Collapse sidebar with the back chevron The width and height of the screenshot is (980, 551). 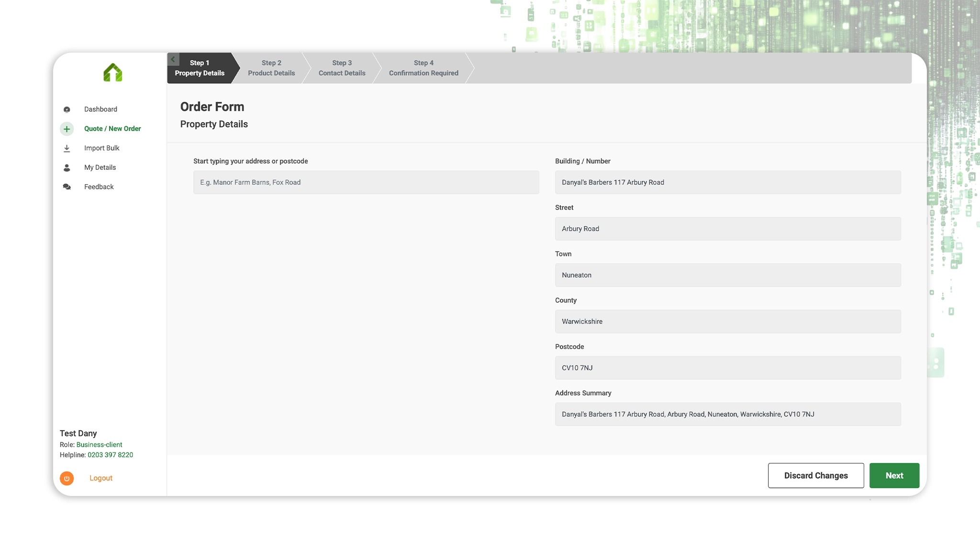click(x=173, y=59)
